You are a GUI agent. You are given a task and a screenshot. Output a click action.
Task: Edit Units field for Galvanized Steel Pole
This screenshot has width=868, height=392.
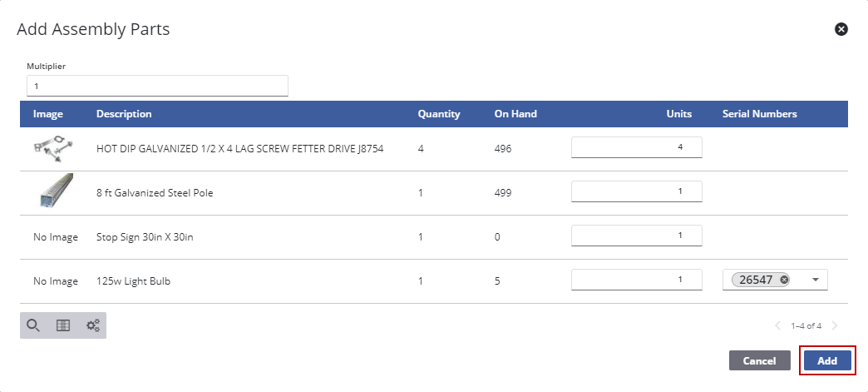pyautogui.click(x=637, y=191)
